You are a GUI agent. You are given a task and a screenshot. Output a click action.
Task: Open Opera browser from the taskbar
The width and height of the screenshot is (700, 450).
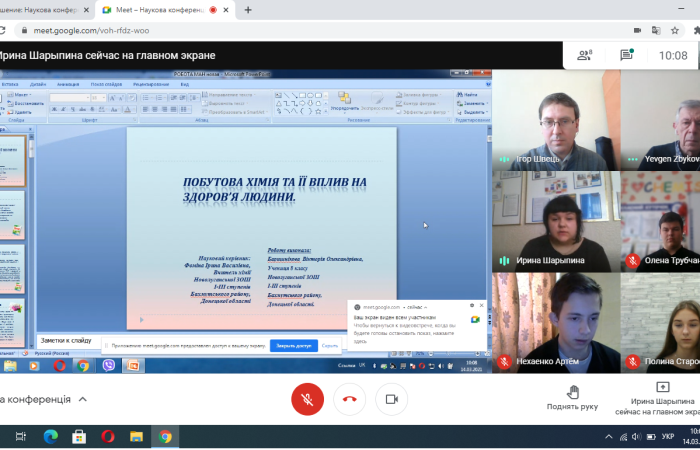(108, 436)
